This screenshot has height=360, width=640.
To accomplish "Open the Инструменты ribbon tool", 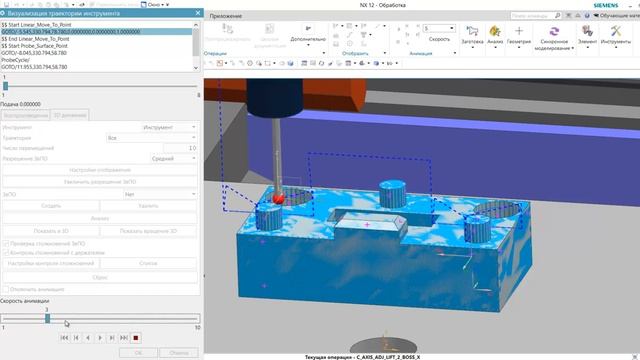I will point(616,36).
